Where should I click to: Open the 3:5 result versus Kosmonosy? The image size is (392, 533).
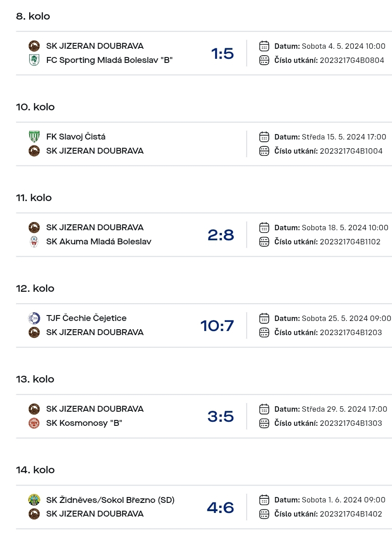(221, 416)
